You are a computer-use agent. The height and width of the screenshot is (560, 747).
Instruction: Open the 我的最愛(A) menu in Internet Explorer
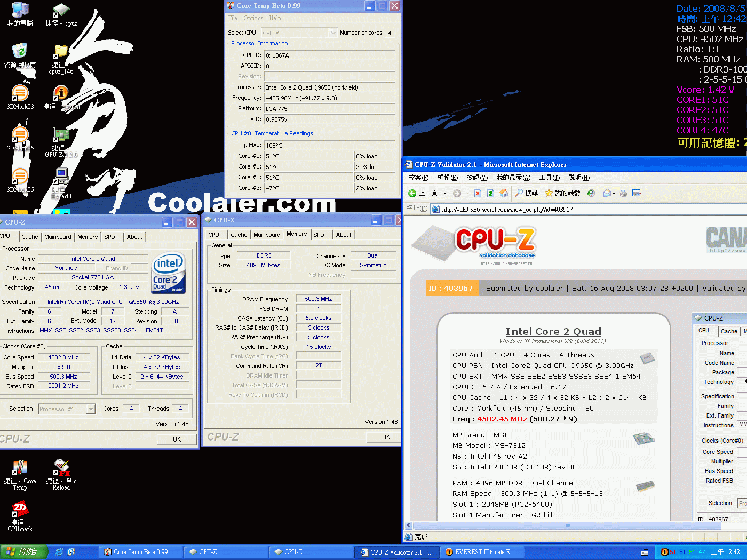click(513, 178)
